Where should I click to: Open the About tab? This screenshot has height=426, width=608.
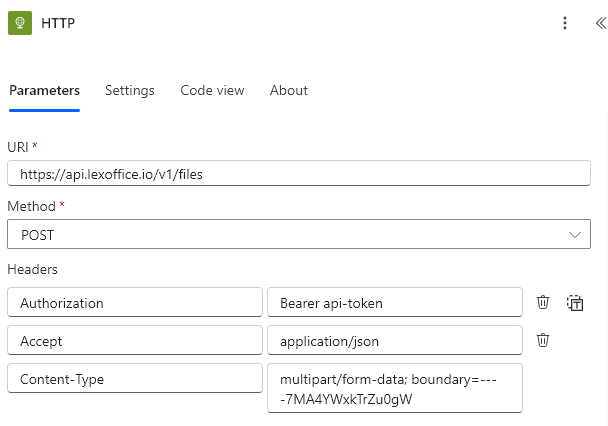pyautogui.click(x=289, y=90)
